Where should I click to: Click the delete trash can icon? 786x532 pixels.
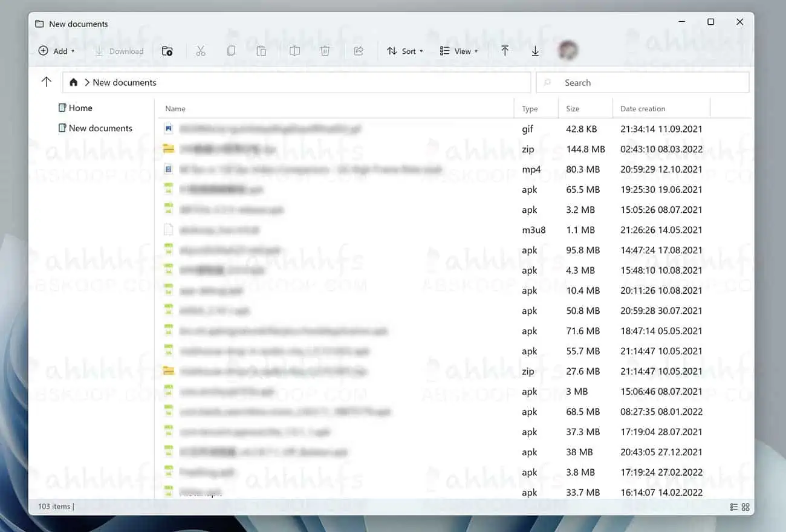(x=325, y=51)
